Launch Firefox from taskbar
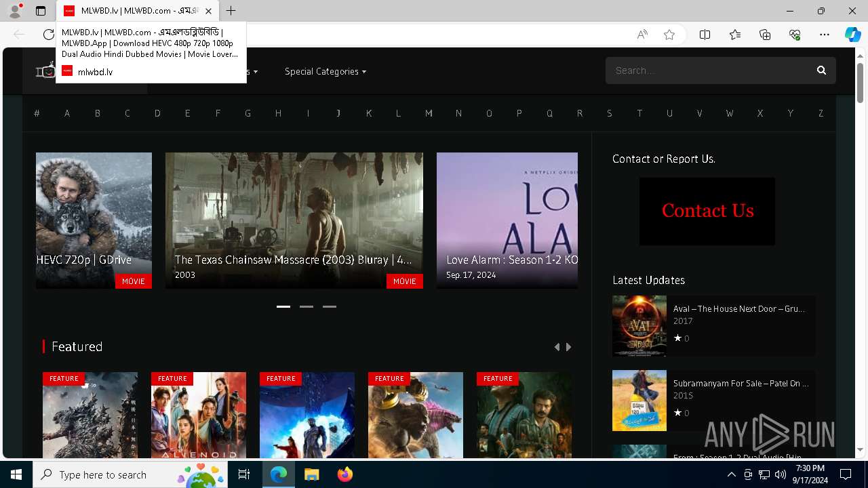The height and width of the screenshot is (488, 868). (x=345, y=474)
